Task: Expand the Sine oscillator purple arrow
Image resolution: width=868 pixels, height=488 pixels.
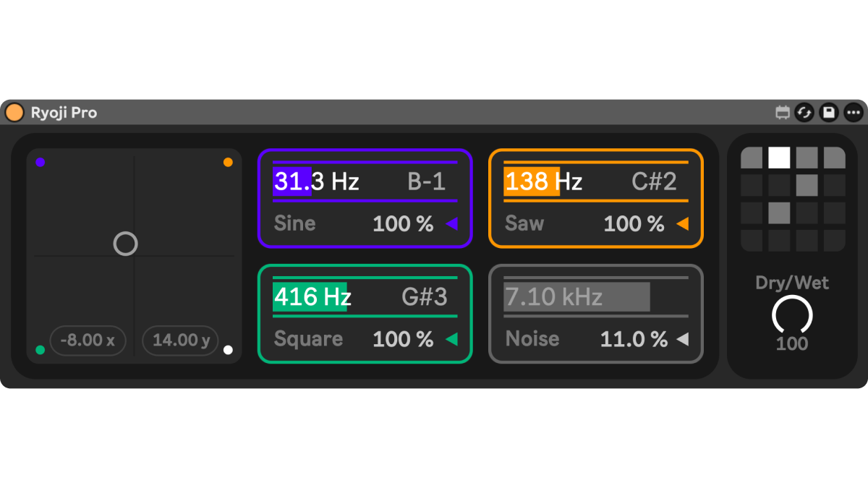Action: pyautogui.click(x=452, y=224)
